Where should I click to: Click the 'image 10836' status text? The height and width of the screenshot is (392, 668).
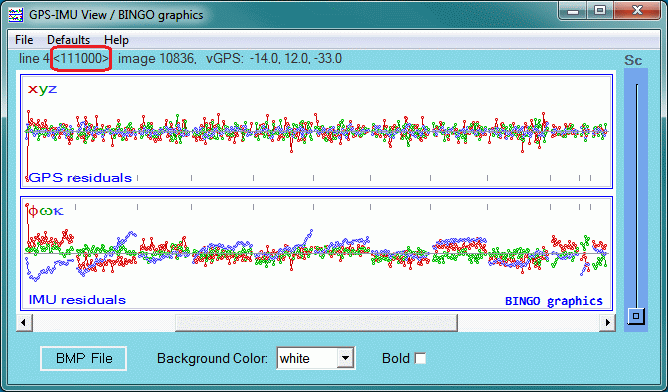(x=155, y=58)
